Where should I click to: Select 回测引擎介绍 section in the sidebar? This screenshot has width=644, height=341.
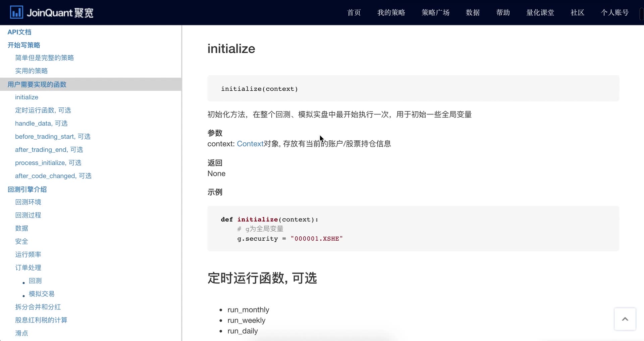tap(27, 189)
